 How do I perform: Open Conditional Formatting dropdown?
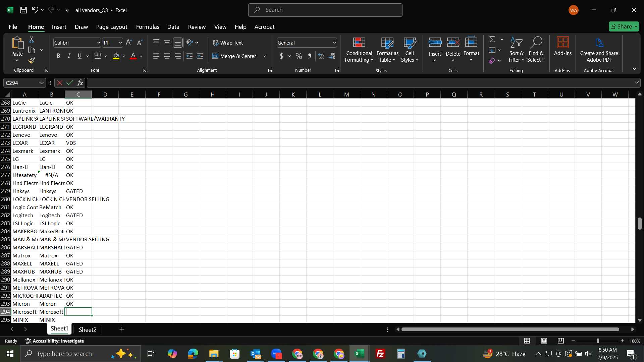coord(359,50)
